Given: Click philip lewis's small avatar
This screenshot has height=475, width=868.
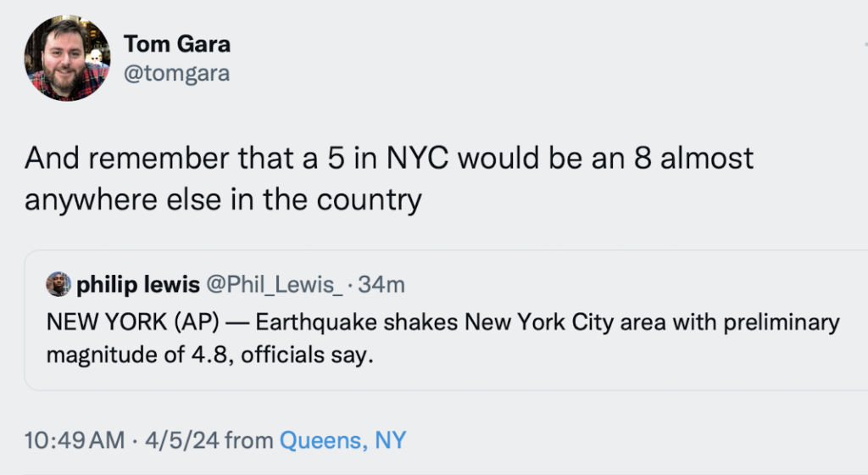Looking at the screenshot, I should (58, 285).
